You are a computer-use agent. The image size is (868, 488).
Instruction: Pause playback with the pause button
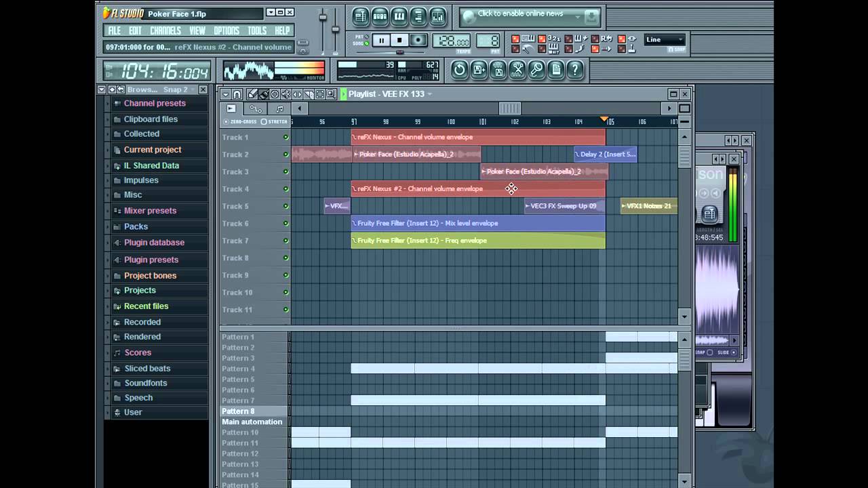[381, 40]
